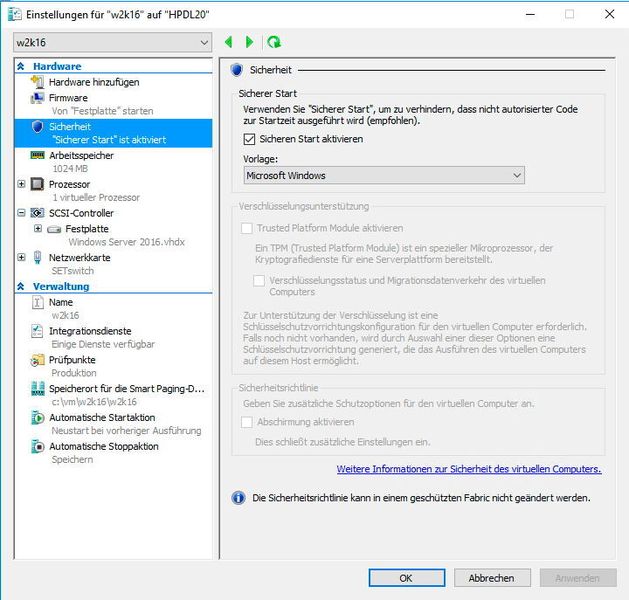Click the SCSI-Controller icon

[37, 213]
